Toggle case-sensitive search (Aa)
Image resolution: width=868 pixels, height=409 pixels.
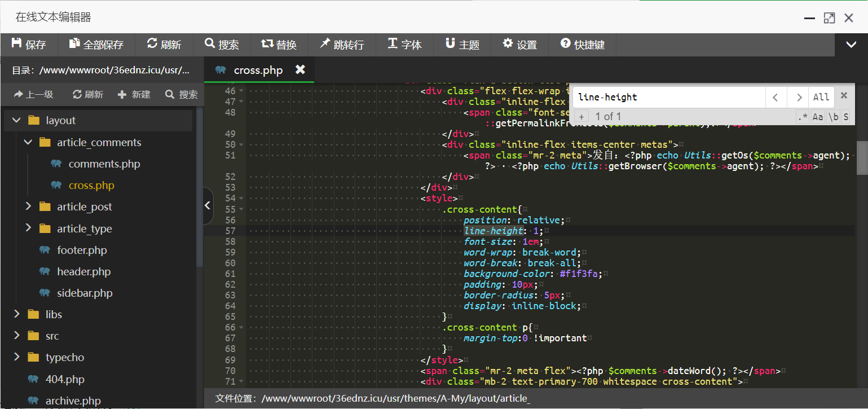coord(817,117)
